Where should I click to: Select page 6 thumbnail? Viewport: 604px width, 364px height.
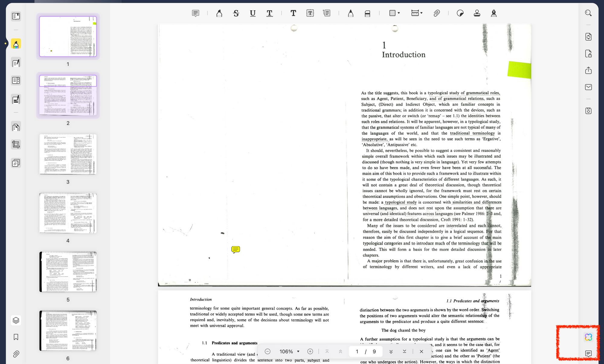(68, 331)
